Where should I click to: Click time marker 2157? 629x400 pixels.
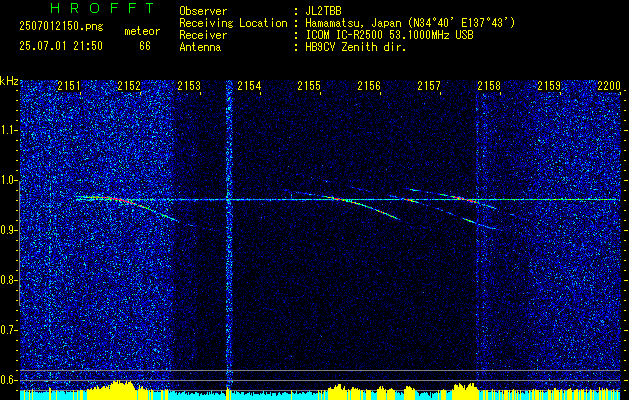[x=429, y=86]
